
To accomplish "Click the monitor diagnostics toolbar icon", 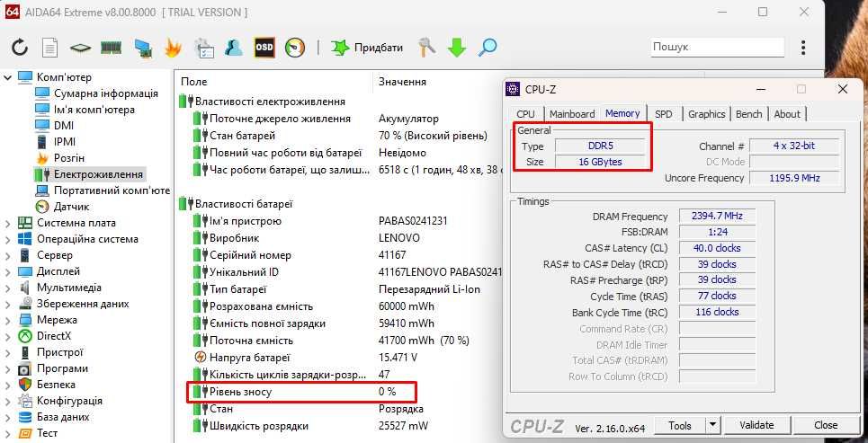I will coord(143,49).
